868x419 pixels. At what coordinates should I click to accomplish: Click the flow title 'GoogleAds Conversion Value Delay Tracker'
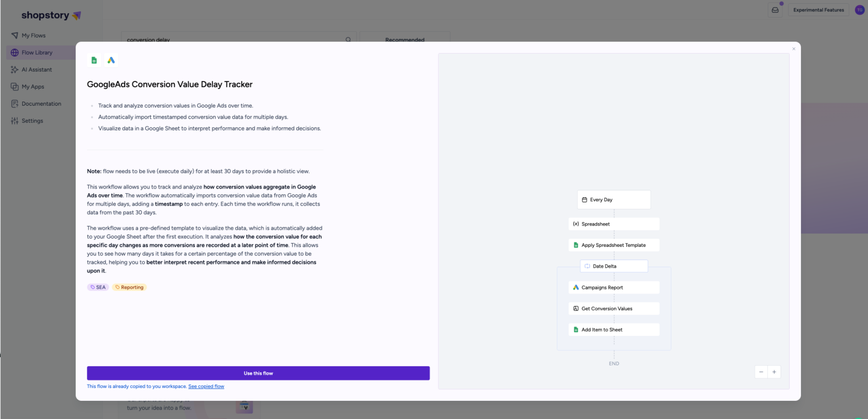tap(170, 84)
